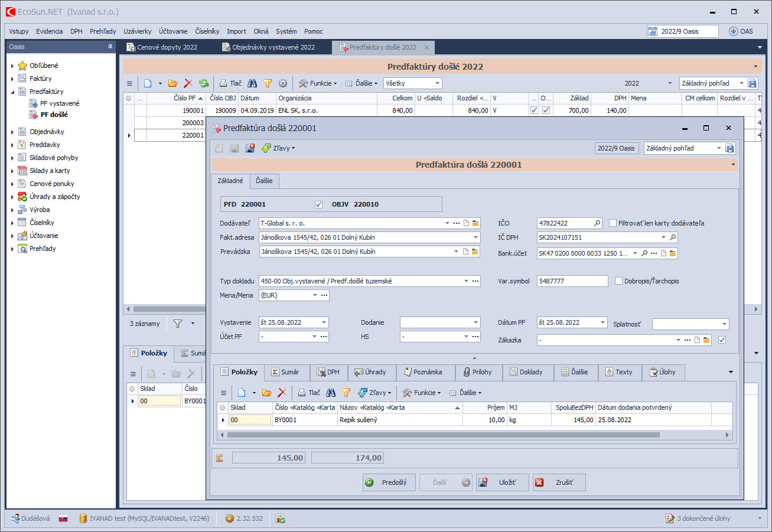
Task: Expand the Splatnosť date dropdown
Action: pyautogui.click(x=724, y=324)
